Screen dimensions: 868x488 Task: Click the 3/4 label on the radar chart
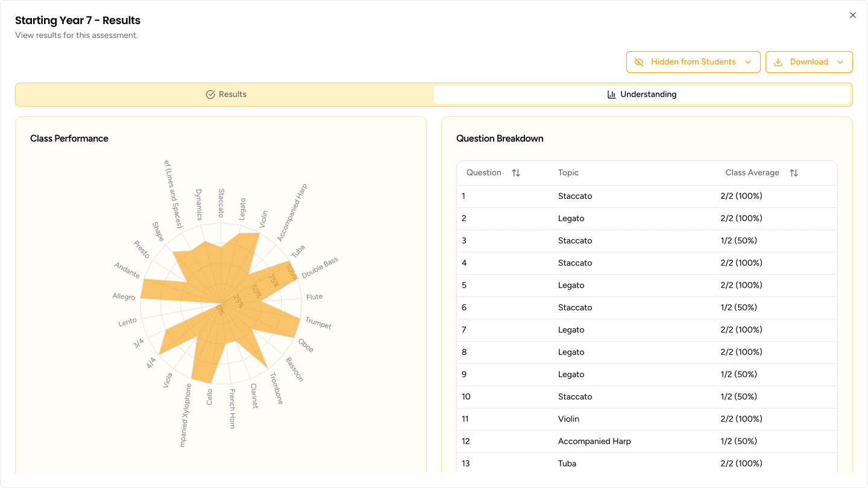(x=138, y=343)
